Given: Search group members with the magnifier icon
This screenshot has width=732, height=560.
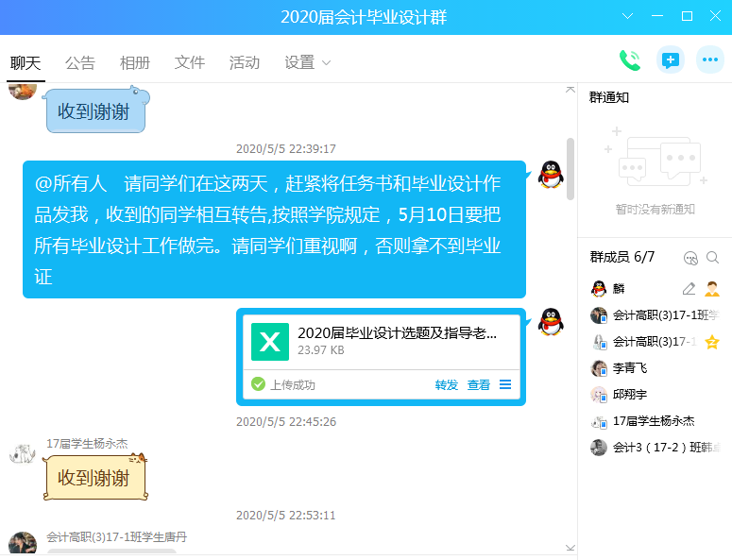Looking at the screenshot, I should 712,258.
